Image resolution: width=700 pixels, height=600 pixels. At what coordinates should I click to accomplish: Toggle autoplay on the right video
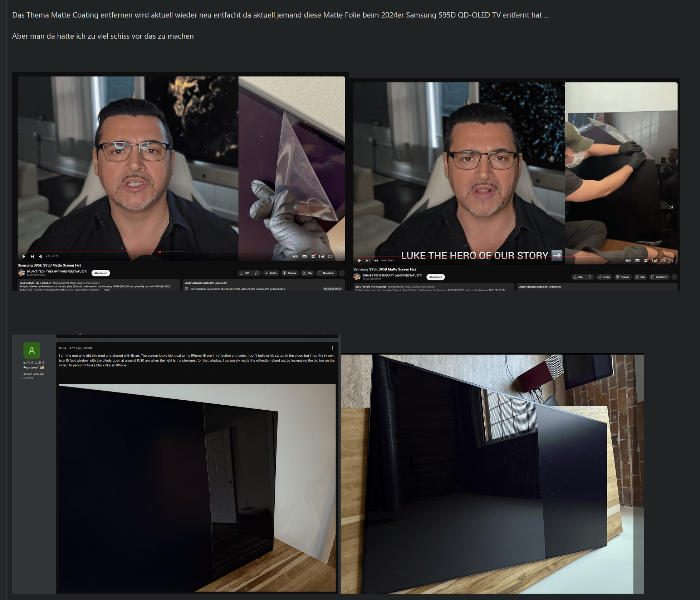(x=628, y=261)
